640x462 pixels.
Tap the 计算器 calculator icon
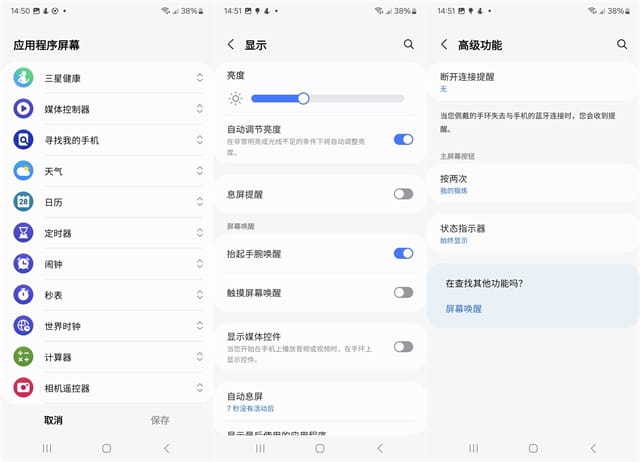tap(24, 357)
